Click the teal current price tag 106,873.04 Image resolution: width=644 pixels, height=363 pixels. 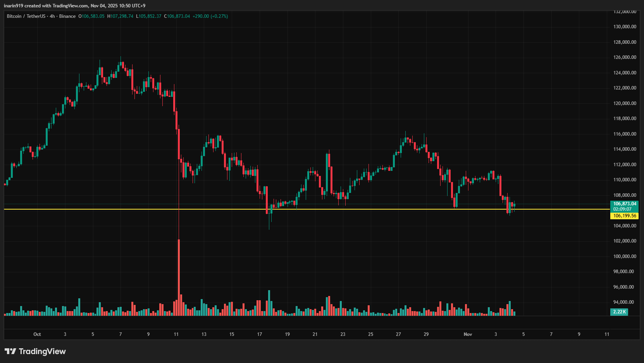point(624,203)
